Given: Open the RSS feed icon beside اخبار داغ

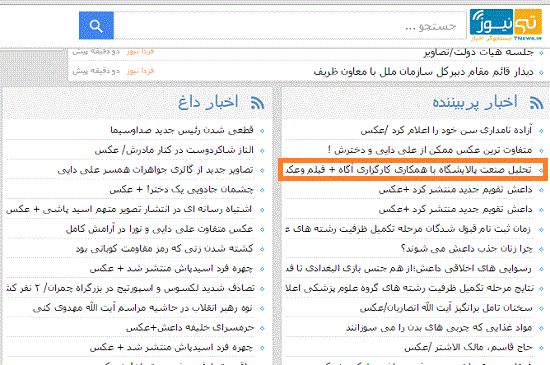Looking at the screenshot, I should [257, 103].
